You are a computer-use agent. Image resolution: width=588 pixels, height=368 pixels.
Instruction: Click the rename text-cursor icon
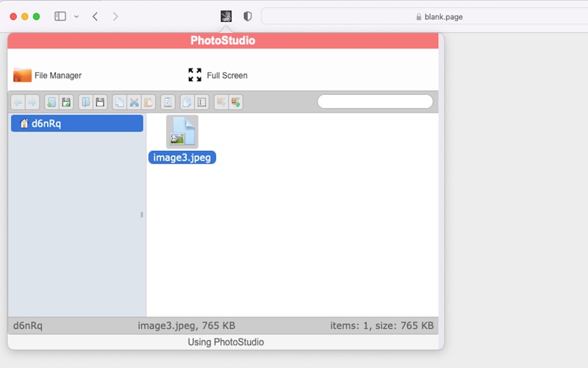click(x=201, y=102)
